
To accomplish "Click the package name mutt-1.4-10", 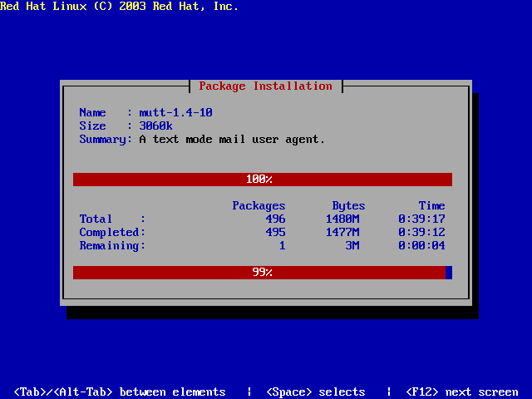I will 175,113.
